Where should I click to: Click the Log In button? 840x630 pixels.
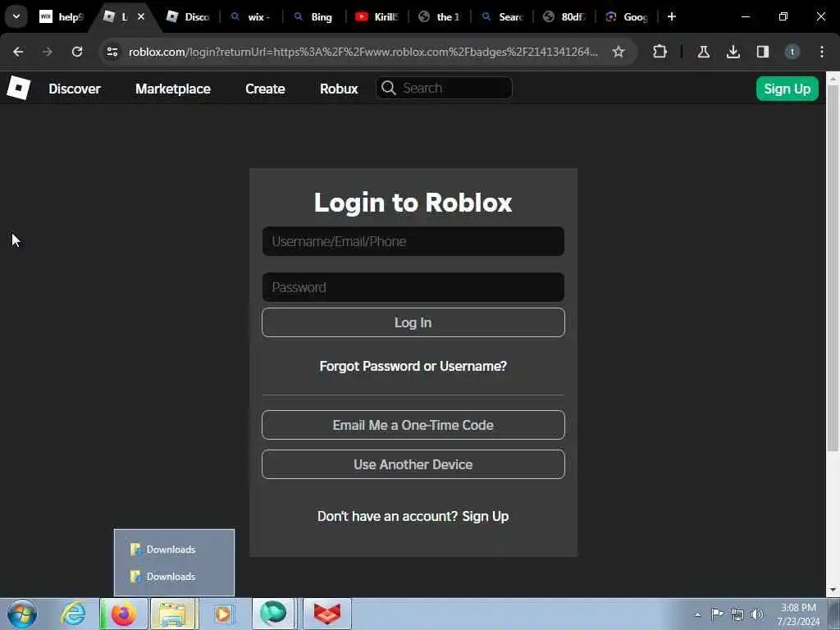pos(413,322)
